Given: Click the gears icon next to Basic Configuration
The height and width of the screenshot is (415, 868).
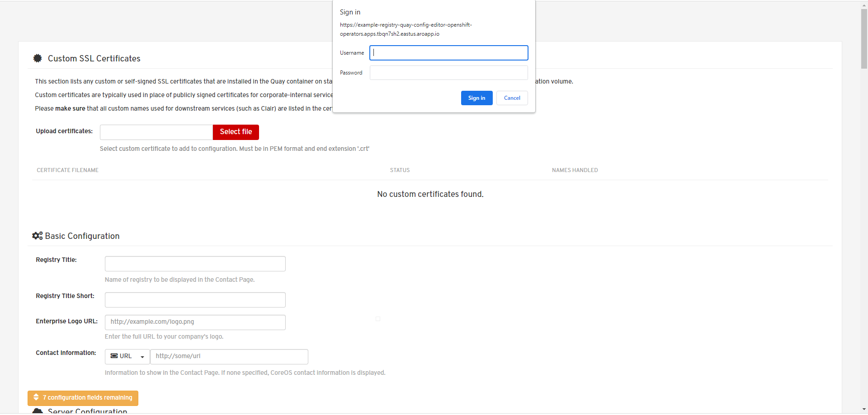Looking at the screenshot, I should coord(37,235).
